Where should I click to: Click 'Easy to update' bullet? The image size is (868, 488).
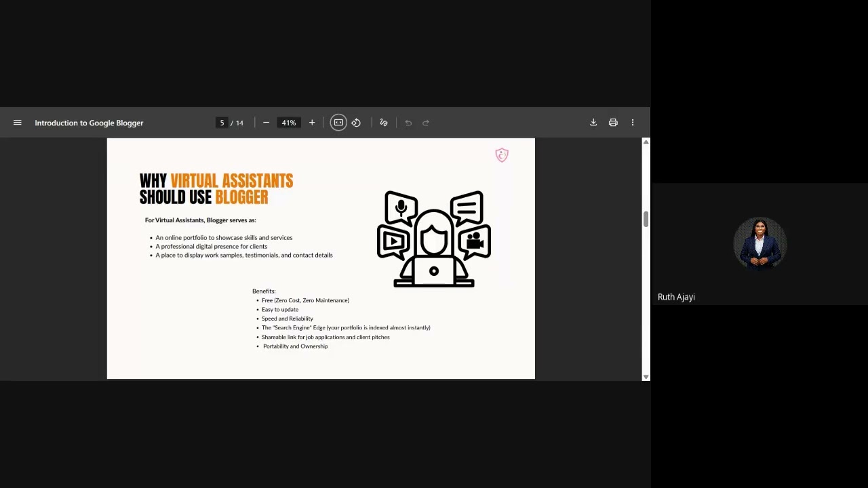click(x=280, y=309)
